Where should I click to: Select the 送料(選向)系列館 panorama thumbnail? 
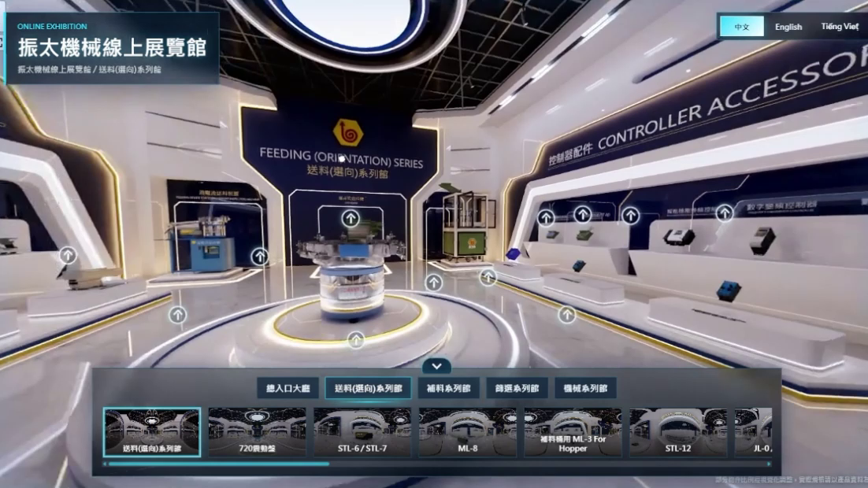coord(152,432)
